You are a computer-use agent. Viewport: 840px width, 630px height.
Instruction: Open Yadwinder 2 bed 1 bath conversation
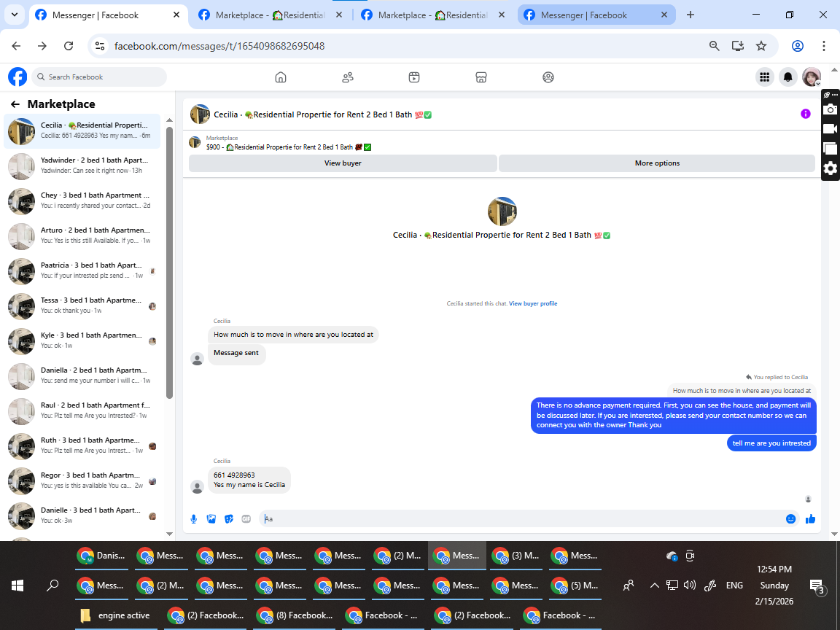click(x=82, y=166)
